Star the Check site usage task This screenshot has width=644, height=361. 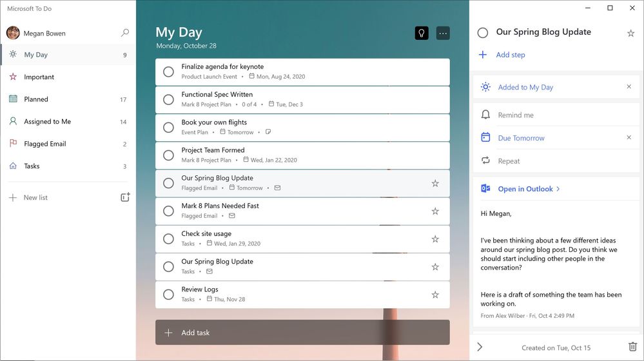tap(435, 239)
